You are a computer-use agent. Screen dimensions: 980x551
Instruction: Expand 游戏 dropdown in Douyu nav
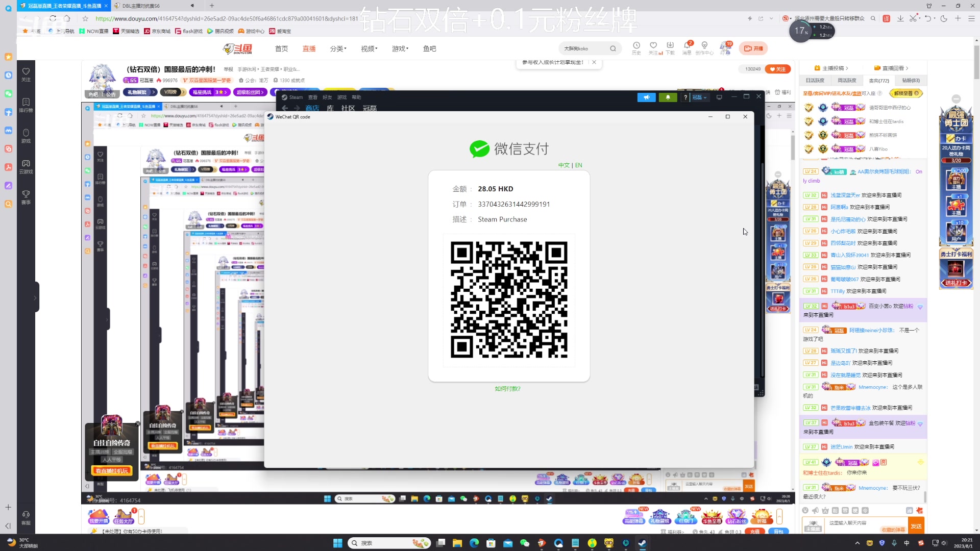400,48
